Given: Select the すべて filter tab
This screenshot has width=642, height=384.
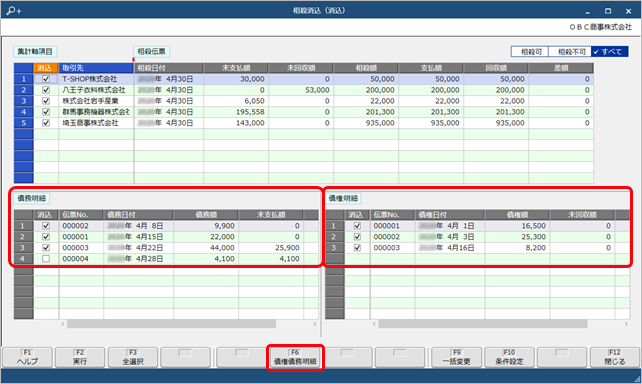Looking at the screenshot, I should [x=610, y=52].
